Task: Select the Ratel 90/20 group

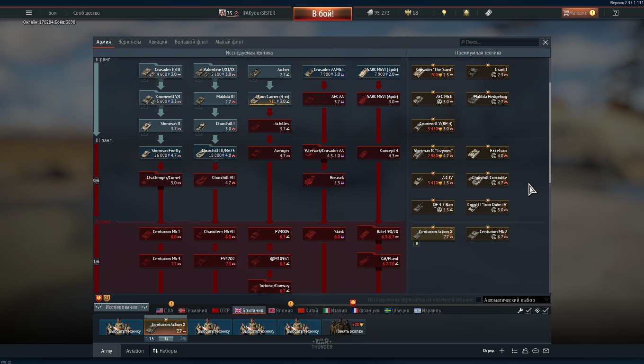Action: pos(379,234)
